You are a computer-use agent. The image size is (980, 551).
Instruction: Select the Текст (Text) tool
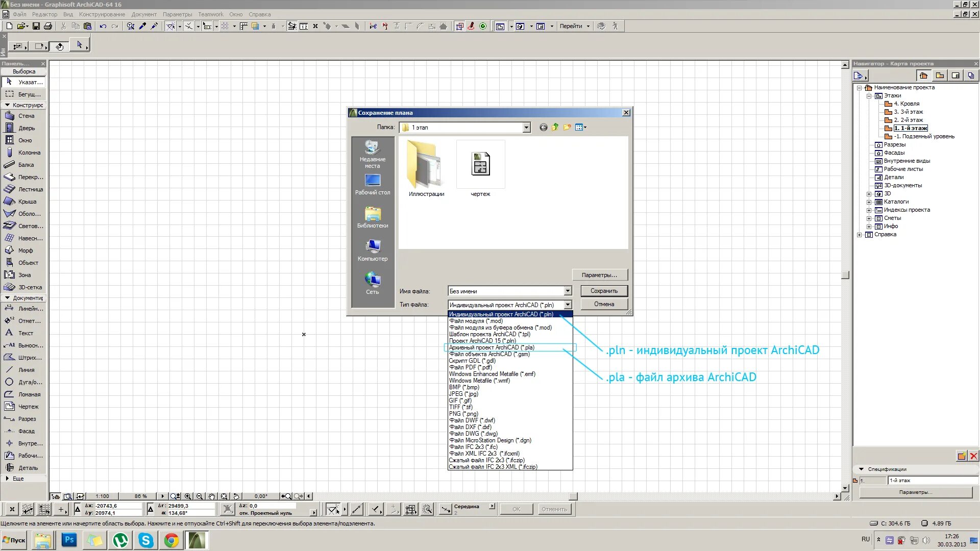(x=23, y=333)
